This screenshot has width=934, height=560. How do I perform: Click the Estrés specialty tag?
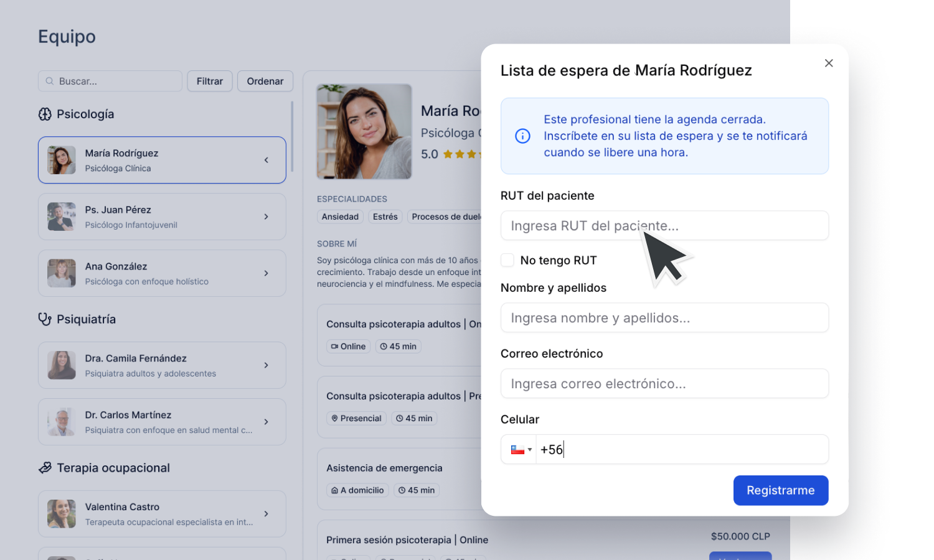(x=385, y=217)
